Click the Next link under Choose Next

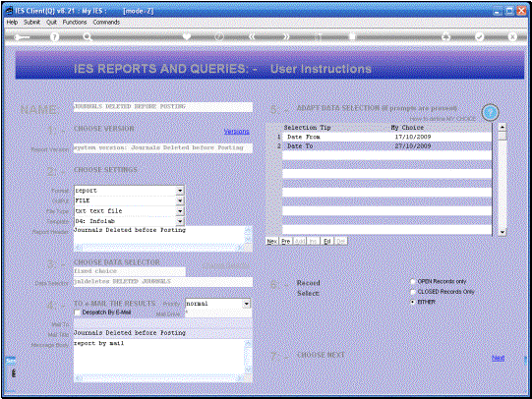pyautogui.click(x=498, y=358)
